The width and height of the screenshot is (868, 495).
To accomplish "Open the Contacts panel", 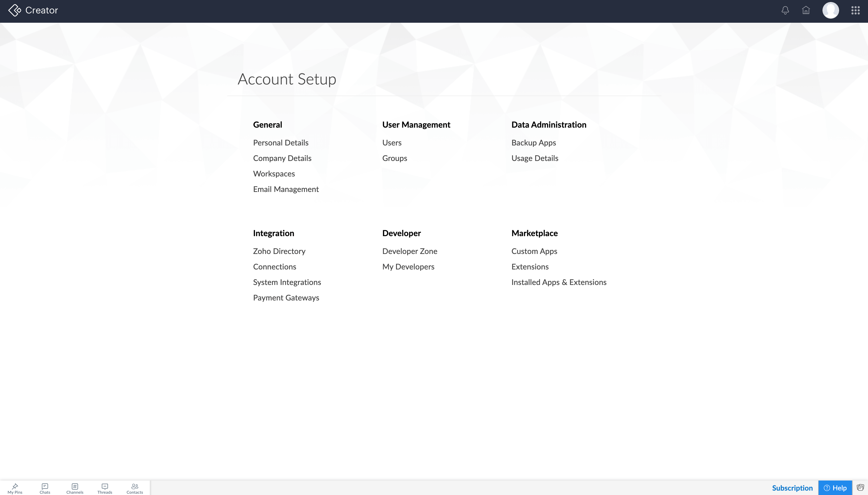I will 135,488.
